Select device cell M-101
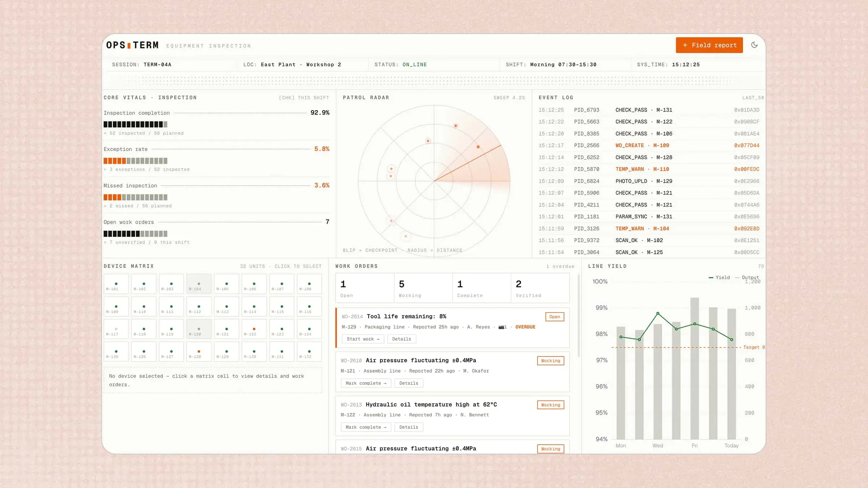 tap(116, 284)
